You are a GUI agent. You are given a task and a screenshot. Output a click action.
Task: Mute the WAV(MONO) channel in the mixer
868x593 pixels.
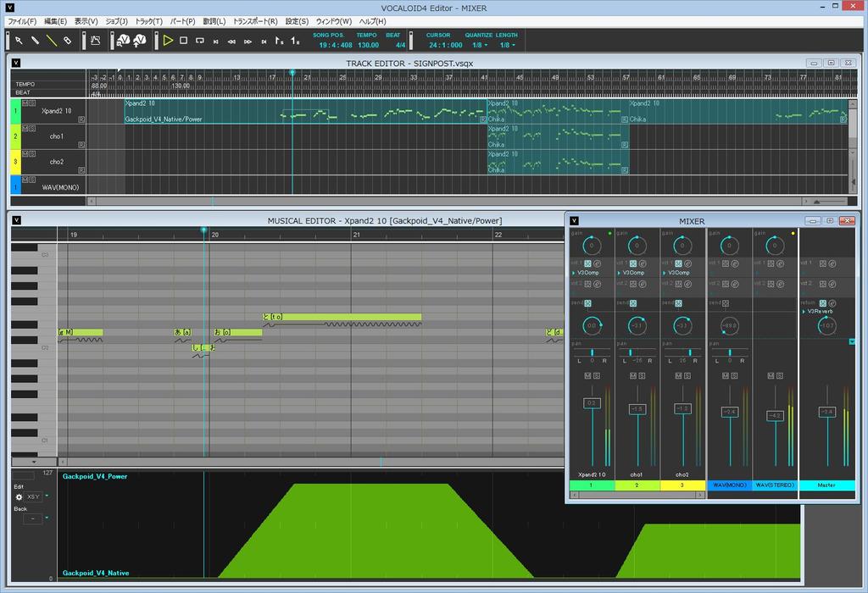pos(726,375)
